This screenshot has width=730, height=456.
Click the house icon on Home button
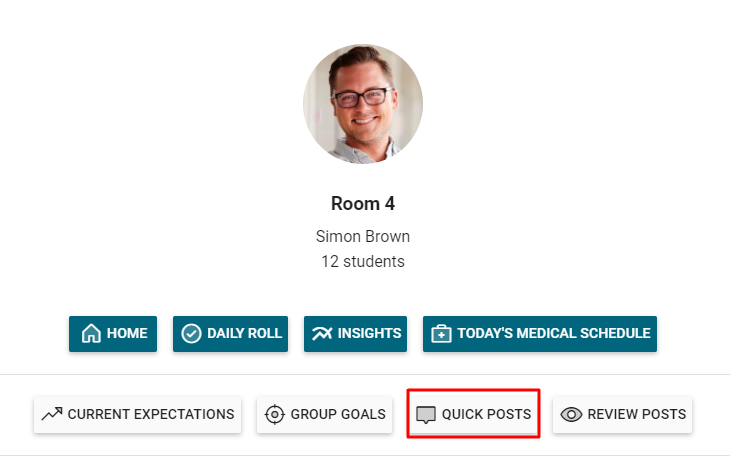click(x=91, y=334)
